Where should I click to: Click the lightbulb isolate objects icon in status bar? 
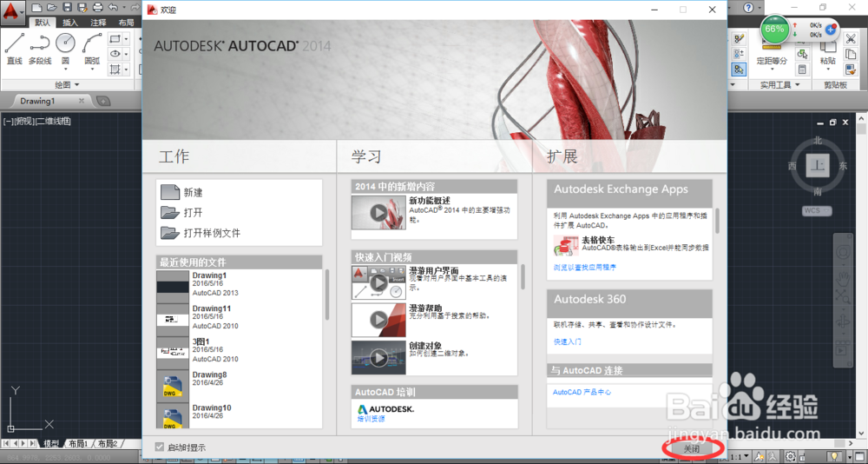(x=833, y=457)
